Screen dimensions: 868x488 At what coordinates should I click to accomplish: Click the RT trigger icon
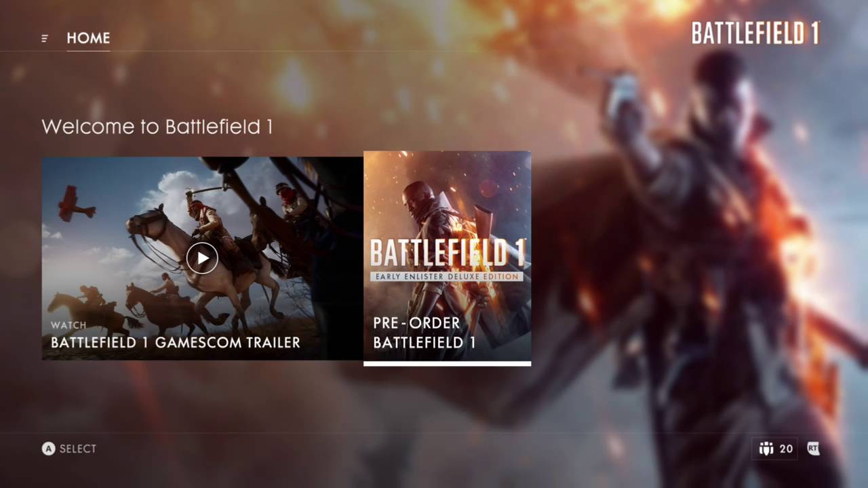(x=813, y=449)
